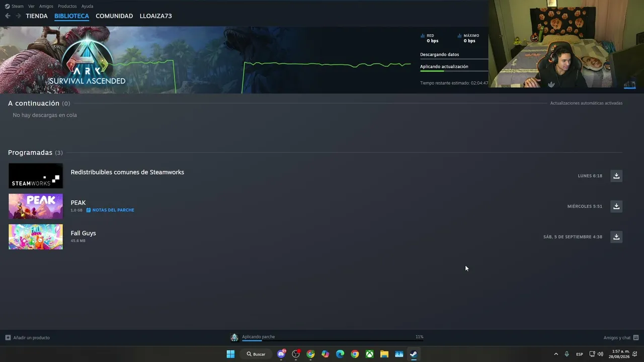The height and width of the screenshot is (362, 644).
Task: Click LUNES 6:18 scheduled time
Action: click(590, 176)
